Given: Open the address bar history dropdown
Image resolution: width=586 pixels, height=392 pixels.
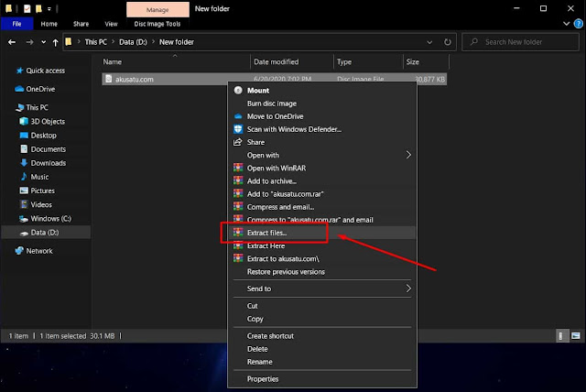Looking at the screenshot, I should tap(429, 42).
